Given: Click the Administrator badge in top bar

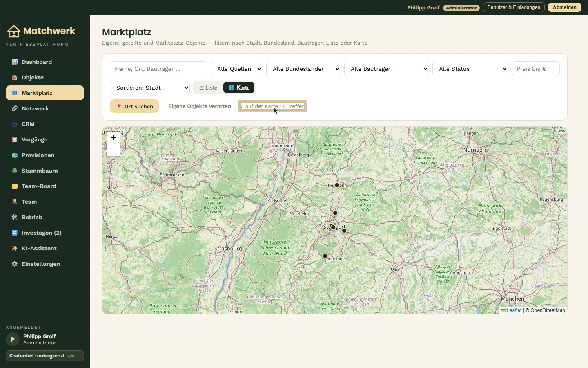Looking at the screenshot, I should tap(461, 8).
